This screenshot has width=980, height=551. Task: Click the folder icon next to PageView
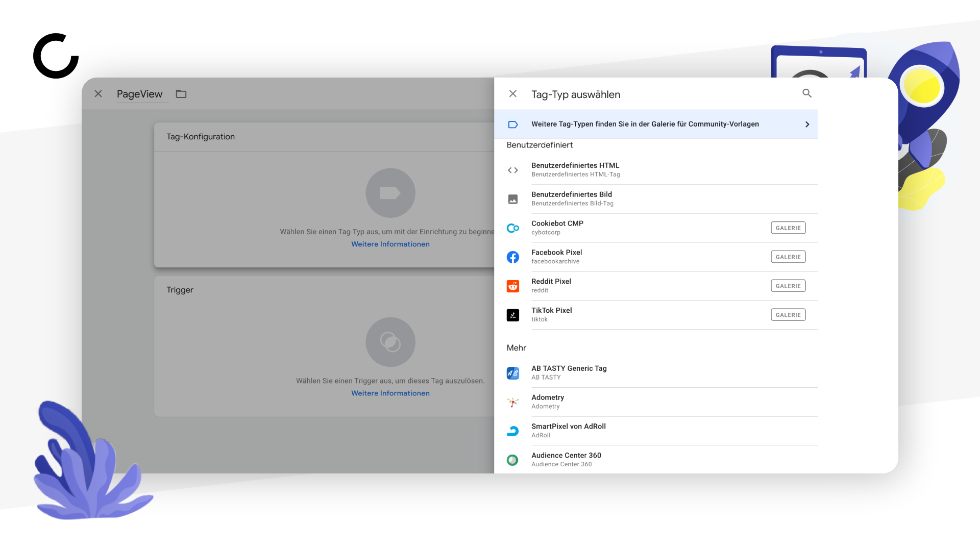[181, 94]
